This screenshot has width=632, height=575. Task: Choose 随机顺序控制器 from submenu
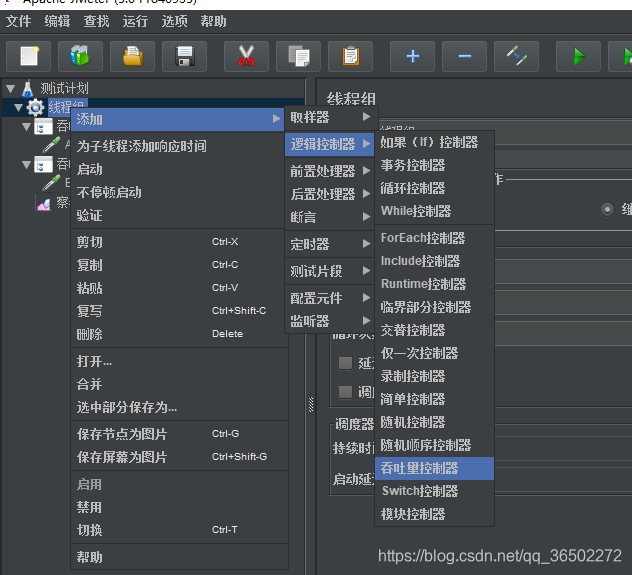pos(434,445)
